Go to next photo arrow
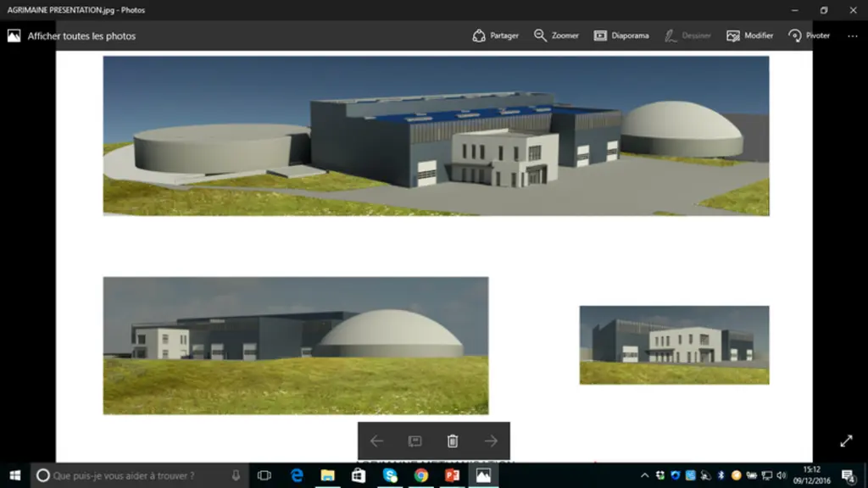Screen dimensions: 868x488 pyautogui.click(x=491, y=441)
